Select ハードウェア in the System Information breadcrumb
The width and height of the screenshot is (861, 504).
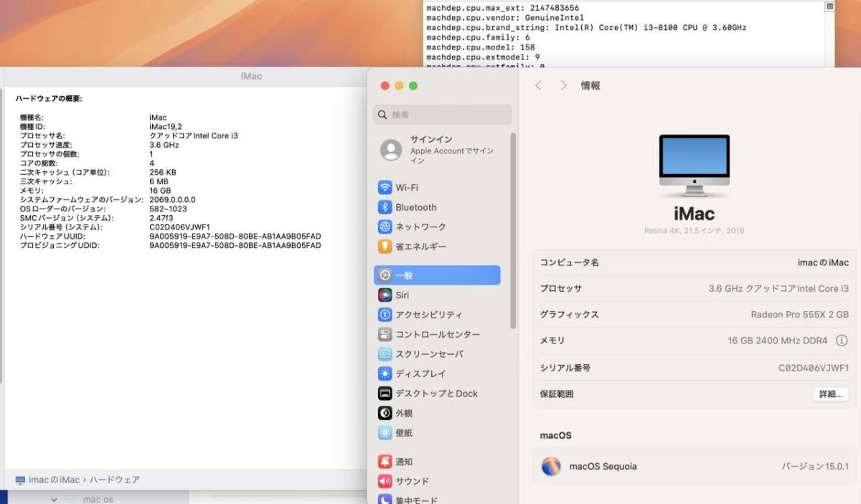tap(113, 480)
